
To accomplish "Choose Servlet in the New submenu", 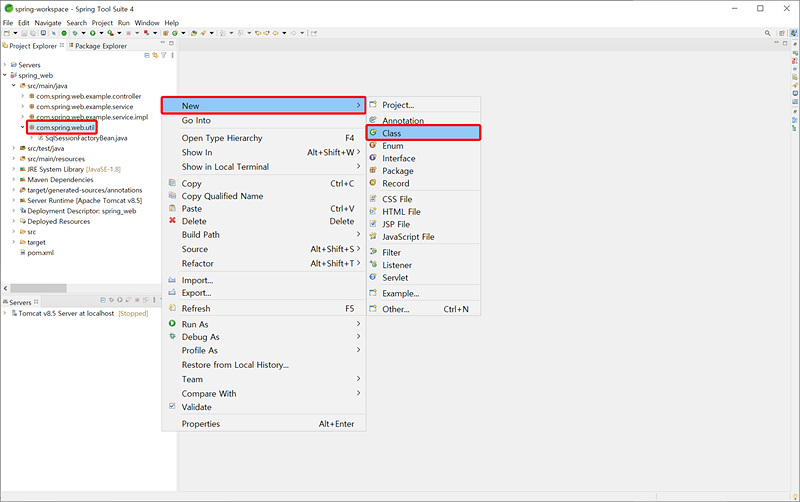I will tap(423, 278).
